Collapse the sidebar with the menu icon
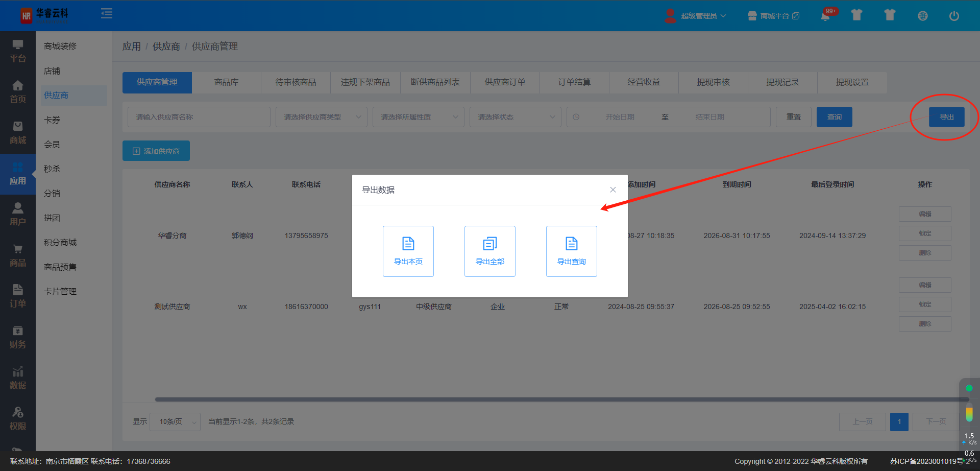Viewport: 980px width, 471px height. click(x=107, y=14)
